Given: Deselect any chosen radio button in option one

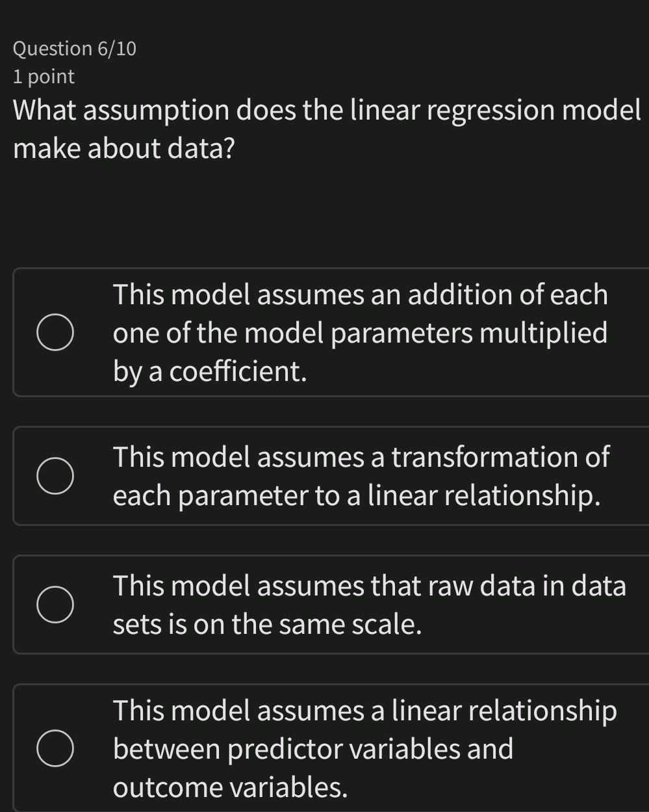Looking at the screenshot, I should (57, 332).
